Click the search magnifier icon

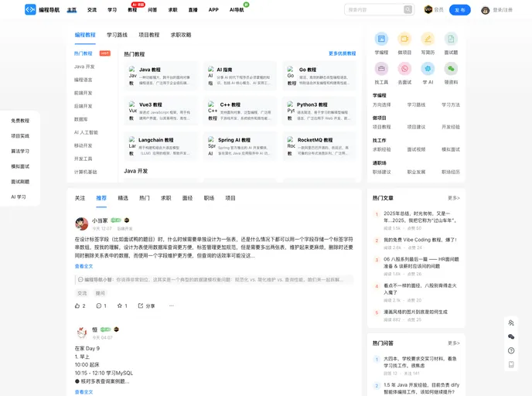[x=408, y=9]
